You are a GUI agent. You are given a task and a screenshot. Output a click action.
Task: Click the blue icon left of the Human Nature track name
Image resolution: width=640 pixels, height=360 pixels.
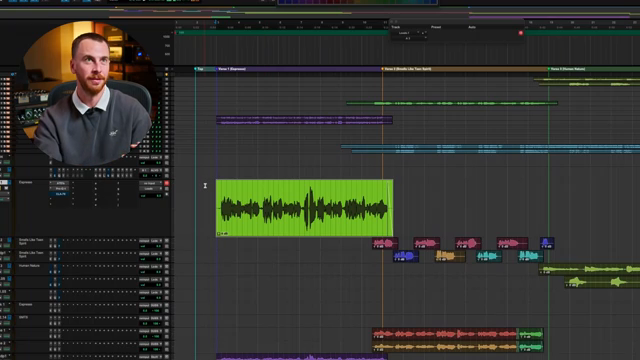9,266
